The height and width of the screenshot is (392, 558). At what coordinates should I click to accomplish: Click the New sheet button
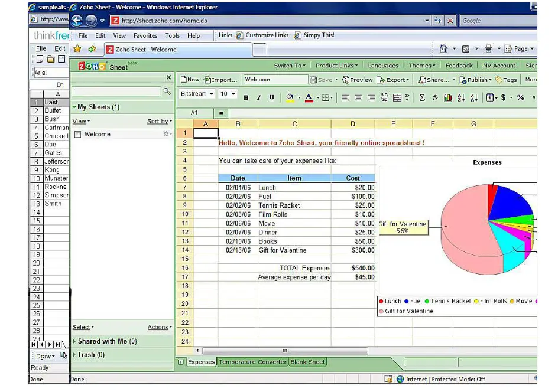point(190,80)
